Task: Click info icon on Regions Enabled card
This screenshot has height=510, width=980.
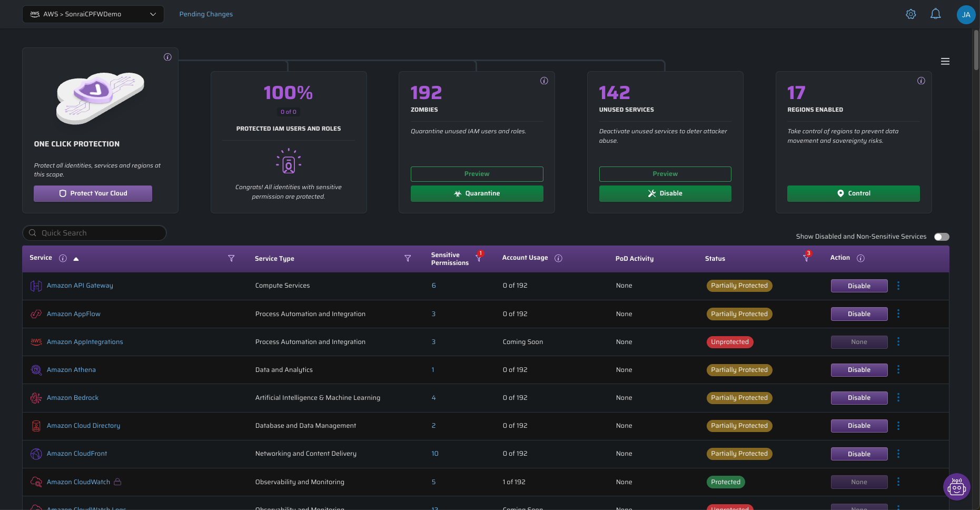Action: (x=921, y=81)
